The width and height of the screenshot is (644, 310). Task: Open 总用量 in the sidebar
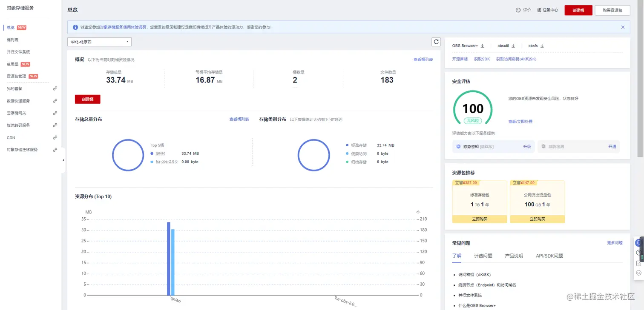point(12,64)
